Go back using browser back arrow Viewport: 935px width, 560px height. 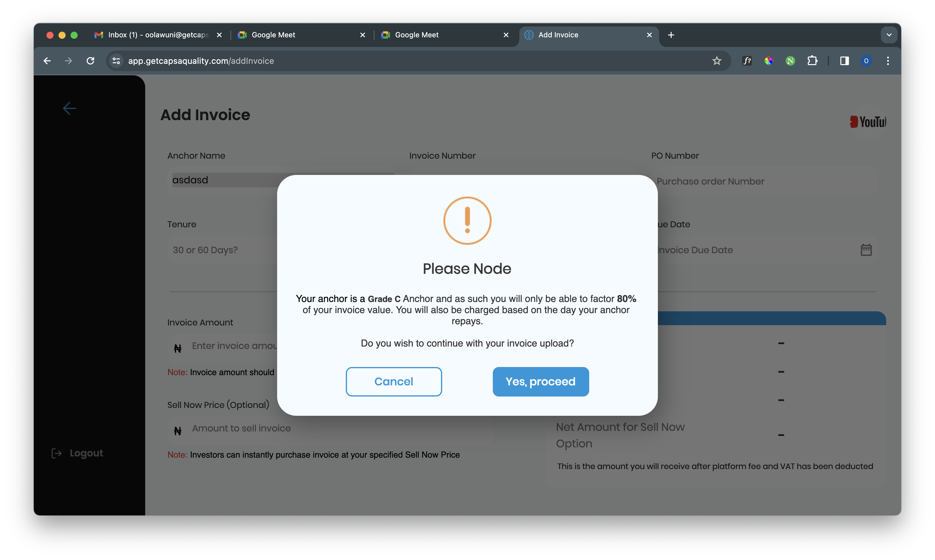point(47,61)
